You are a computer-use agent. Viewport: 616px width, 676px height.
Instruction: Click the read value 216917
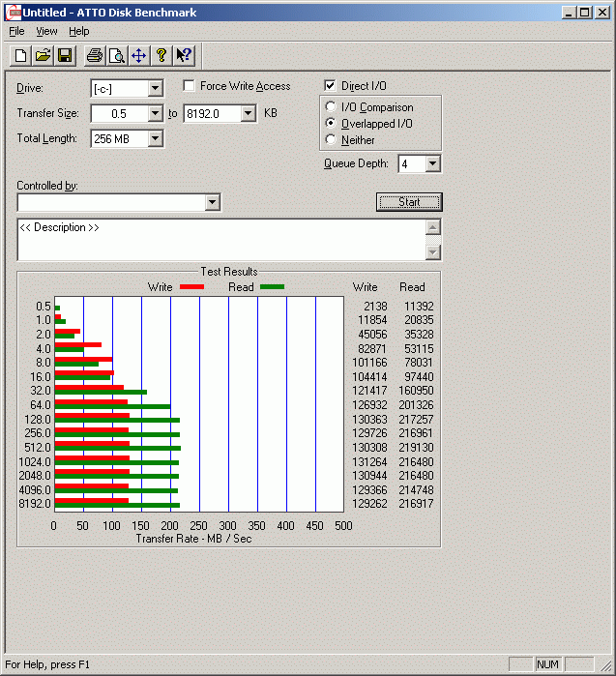pyautogui.click(x=416, y=504)
